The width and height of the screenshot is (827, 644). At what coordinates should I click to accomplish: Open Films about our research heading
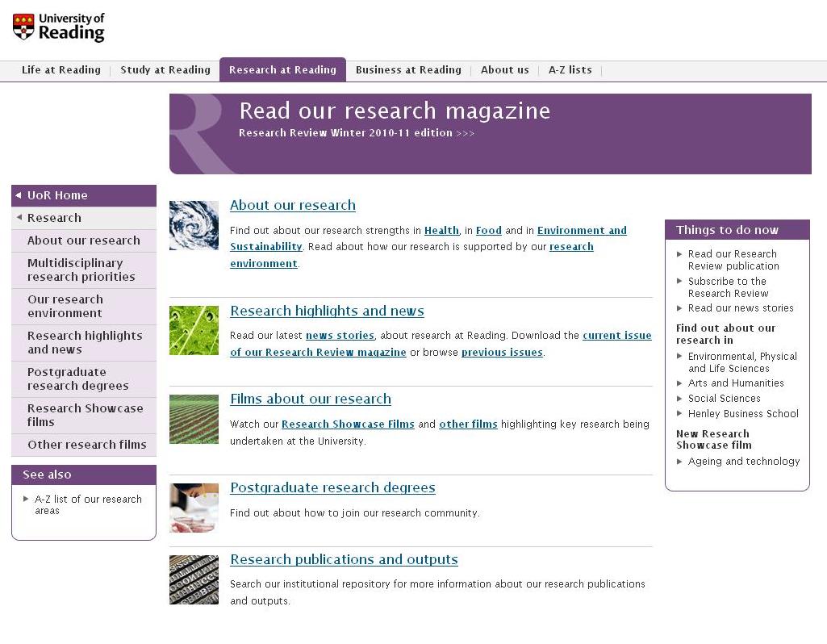coord(311,399)
